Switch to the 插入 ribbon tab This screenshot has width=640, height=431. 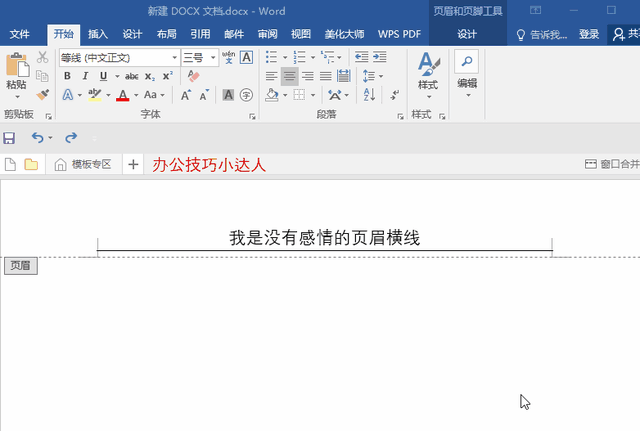[x=98, y=34]
